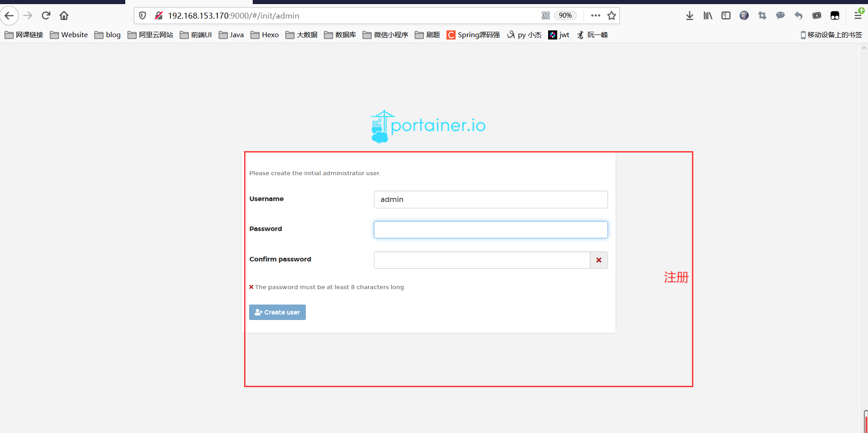The image size is (868, 433).
Task: Toggle the sidebar panel icon
Action: 726,16
